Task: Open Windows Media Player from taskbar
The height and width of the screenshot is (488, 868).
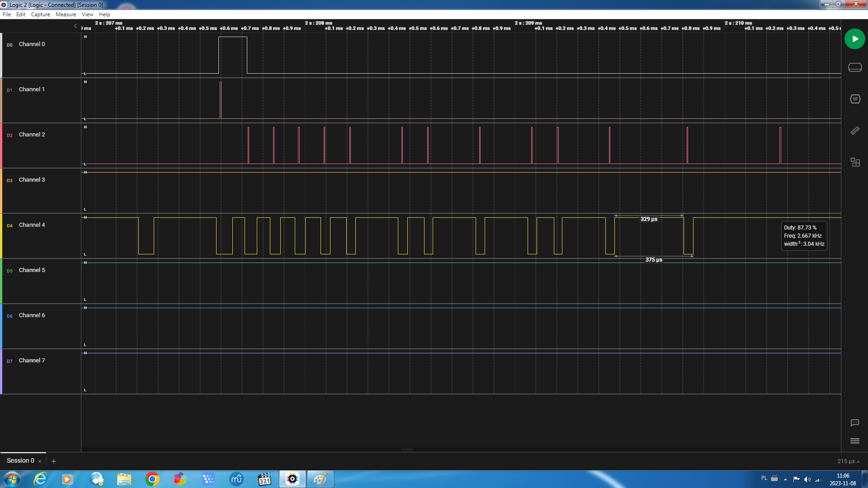Action: tap(67, 479)
